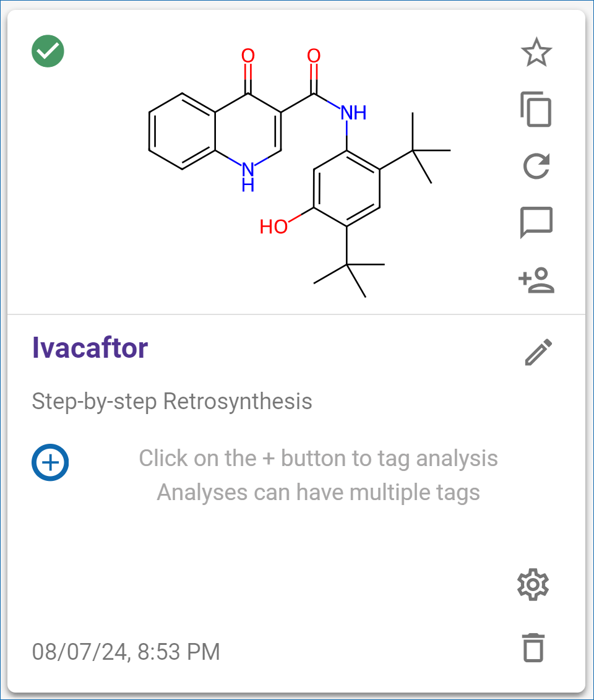Image resolution: width=594 pixels, height=700 pixels.
Task: Click the 08/07/24, 8:53 PM timestamp
Action: (126, 652)
